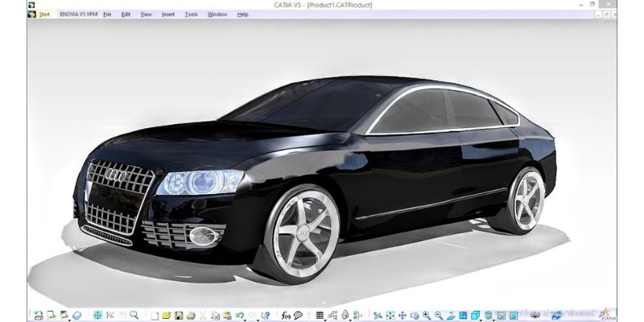Click the Open file folder icon
Image resolution: width=644 pixels, height=322 pixels.
167,316
